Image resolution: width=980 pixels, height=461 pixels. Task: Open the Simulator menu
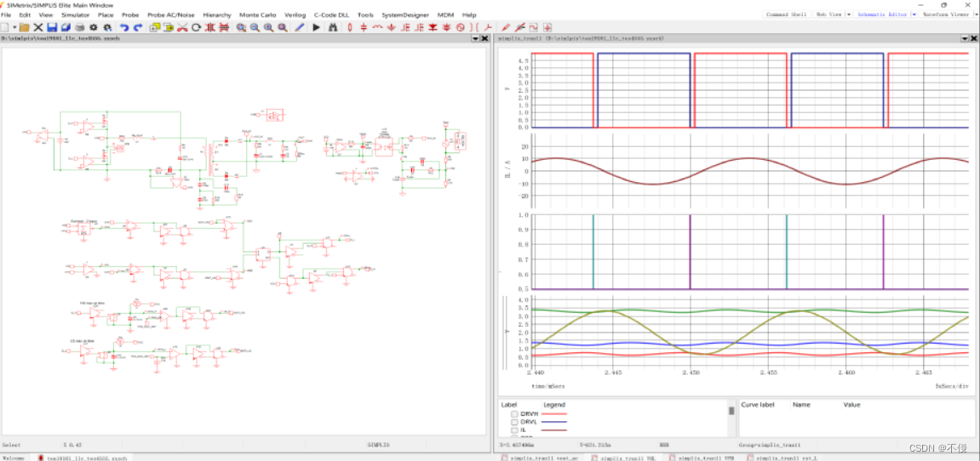pos(76,14)
